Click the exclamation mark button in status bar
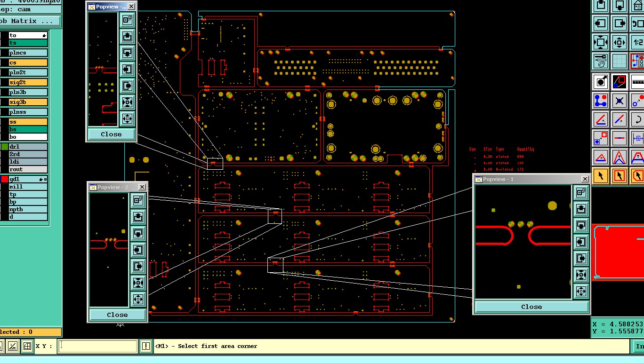This screenshot has width=644, height=363. pos(145,346)
